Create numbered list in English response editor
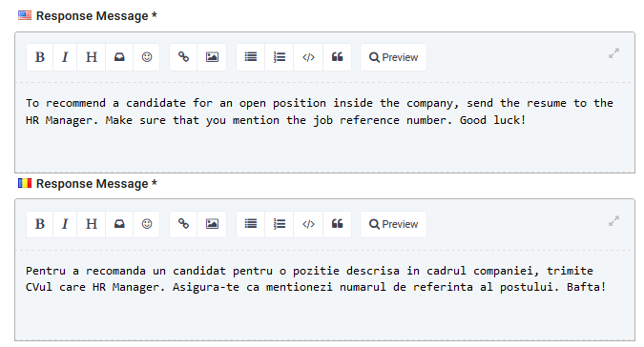Screen dimensions: 644x347 click(280, 57)
